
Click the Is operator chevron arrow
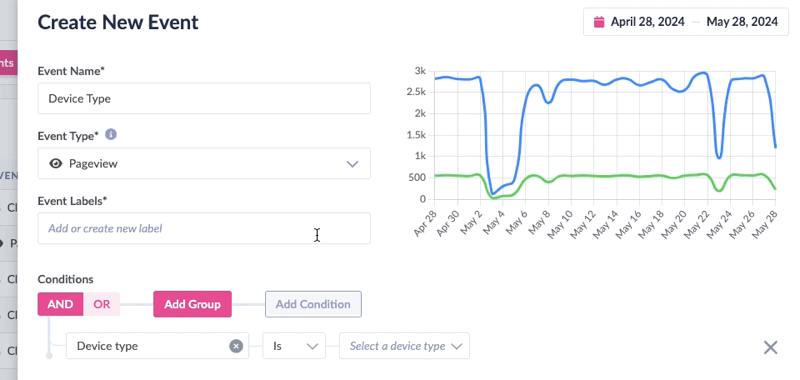coord(312,346)
